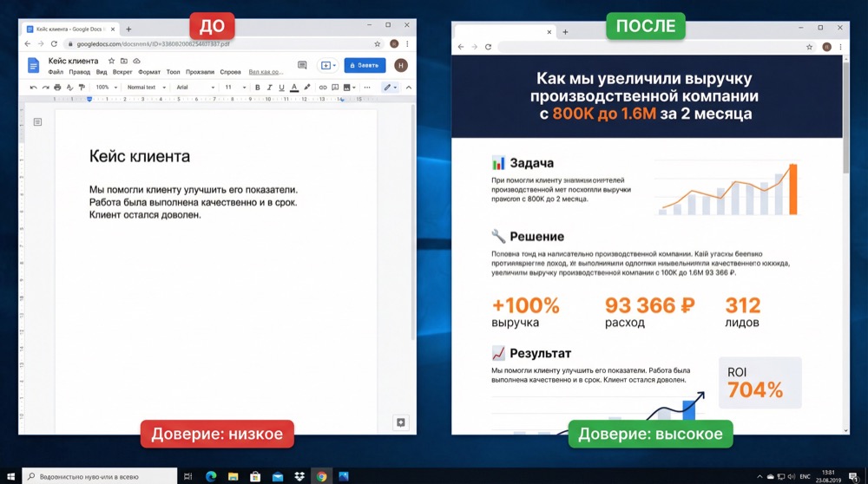Pick the highlight color marker tool
This screenshot has width=868, height=484.
tap(307, 88)
